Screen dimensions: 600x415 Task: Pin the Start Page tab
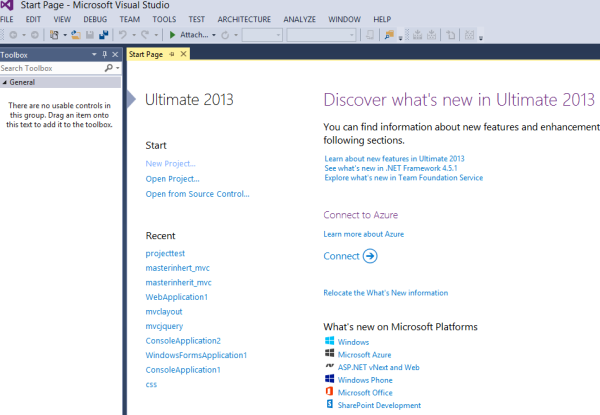172,54
